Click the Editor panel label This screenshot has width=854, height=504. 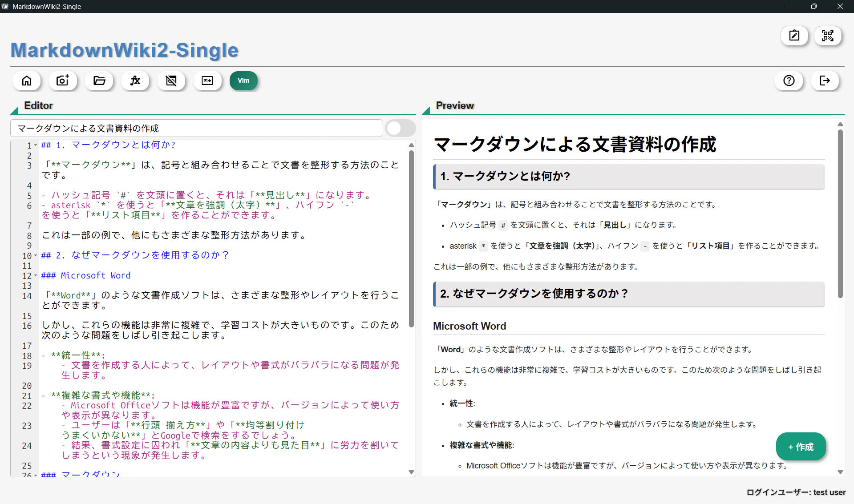click(x=38, y=105)
